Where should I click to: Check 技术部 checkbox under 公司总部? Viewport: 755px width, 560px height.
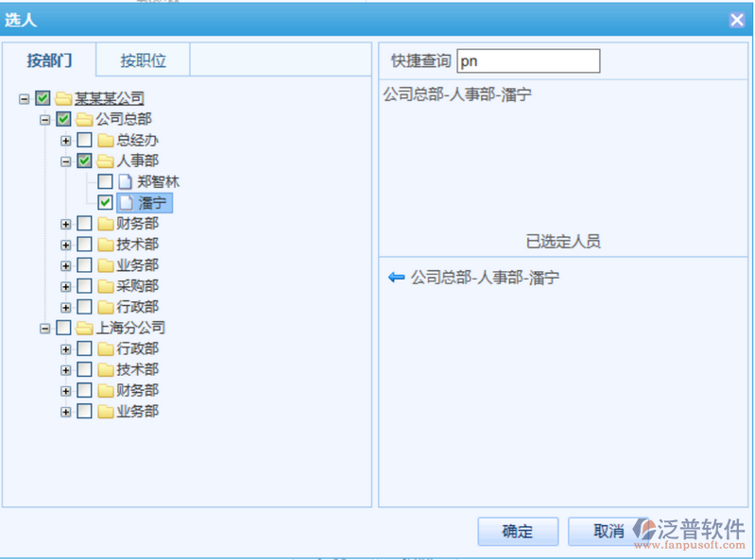tap(84, 244)
